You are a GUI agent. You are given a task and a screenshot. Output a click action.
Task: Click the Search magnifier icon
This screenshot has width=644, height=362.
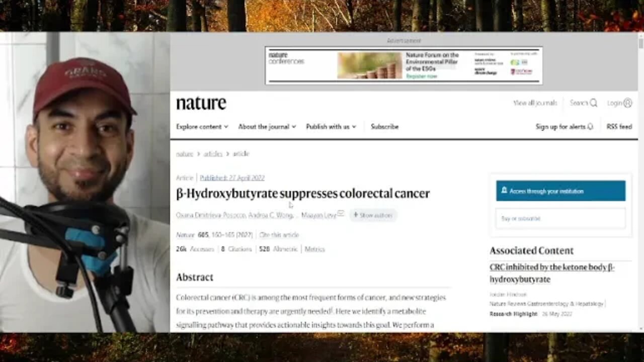594,103
